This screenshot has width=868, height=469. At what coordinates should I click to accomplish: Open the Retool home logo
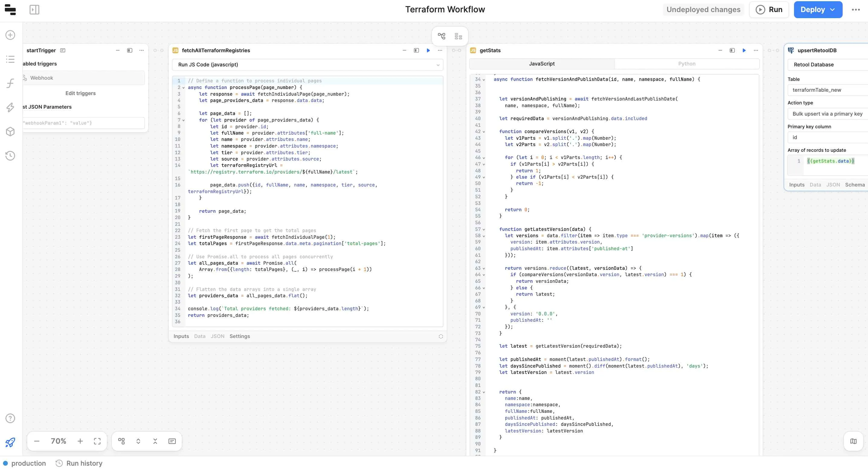[x=11, y=9]
